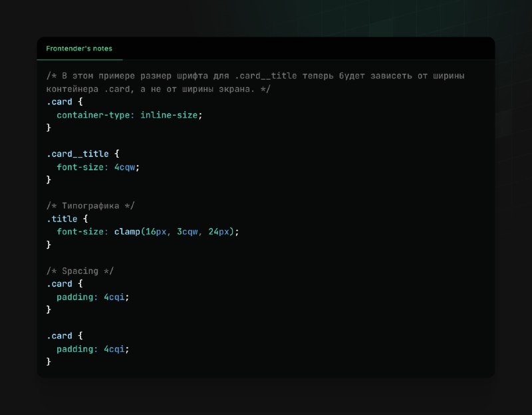Place cursor on the 4cqw font-size value

tap(126, 167)
